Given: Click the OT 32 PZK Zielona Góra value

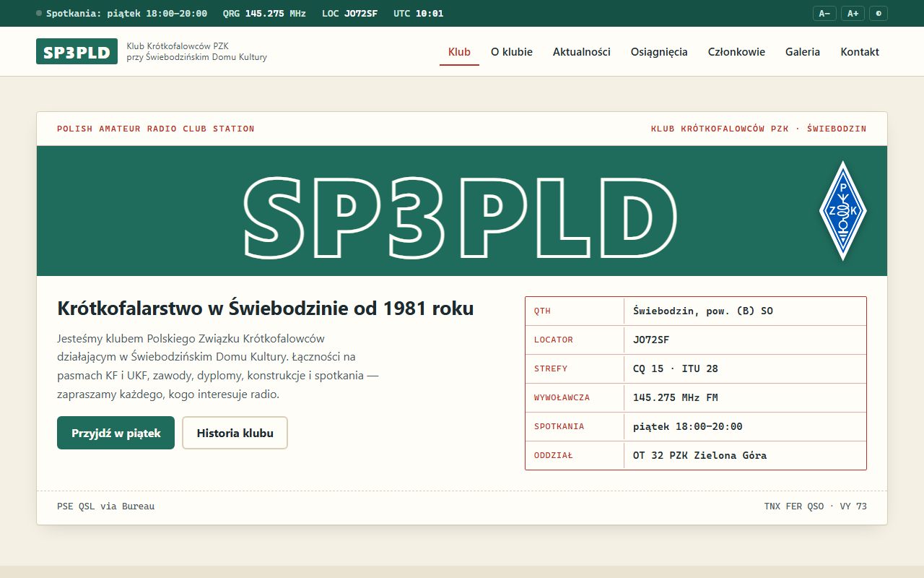Looking at the screenshot, I should click(699, 455).
